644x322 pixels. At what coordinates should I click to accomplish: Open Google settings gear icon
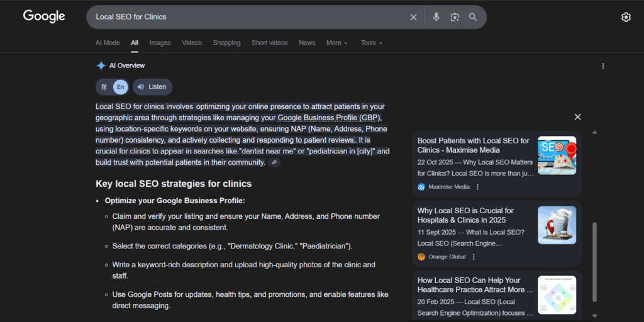tap(626, 17)
